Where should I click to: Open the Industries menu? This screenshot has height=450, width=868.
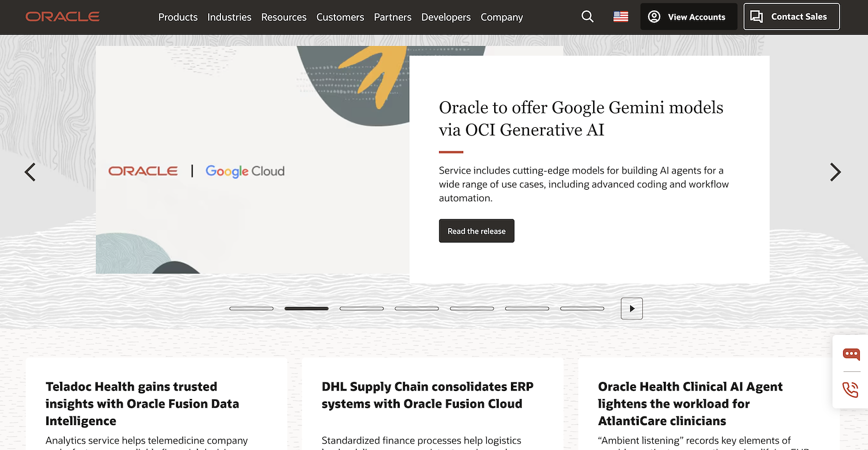(x=229, y=17)
